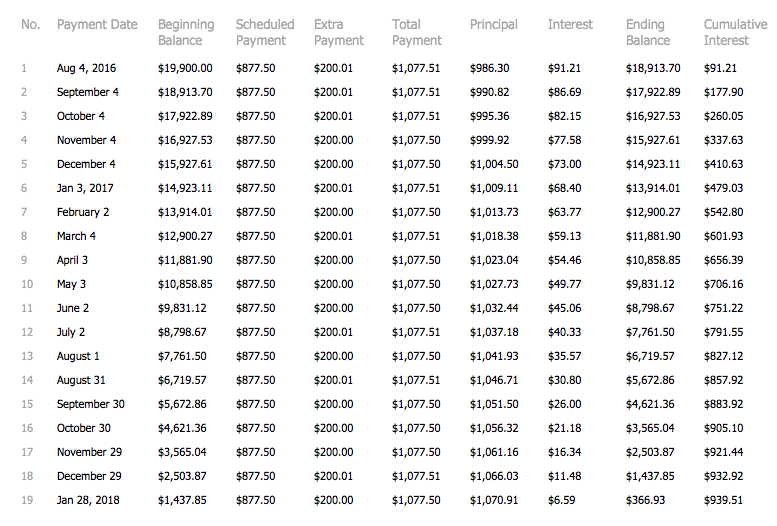Click the Principal column header
Image resolution: width=777 pixels, height=526 pixels.
point(494,24)
